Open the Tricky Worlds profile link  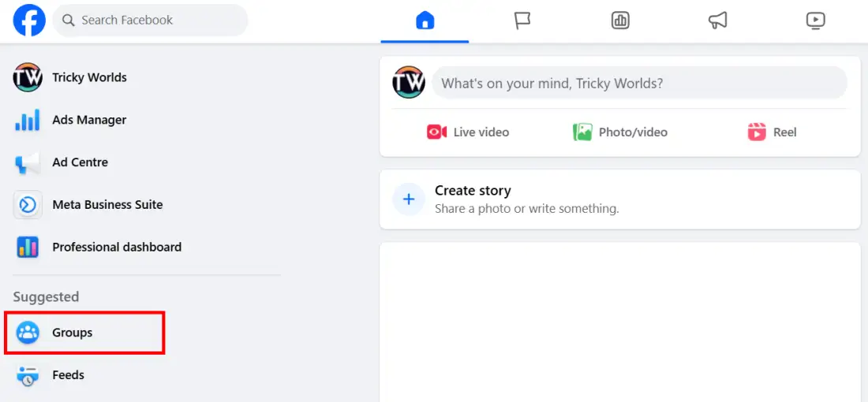pyautogui.click(x=90, y=77)
